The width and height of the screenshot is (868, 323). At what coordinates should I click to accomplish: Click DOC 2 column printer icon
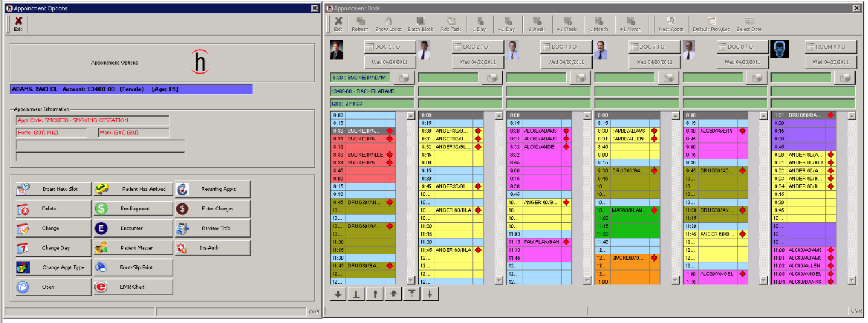(493, 78)
